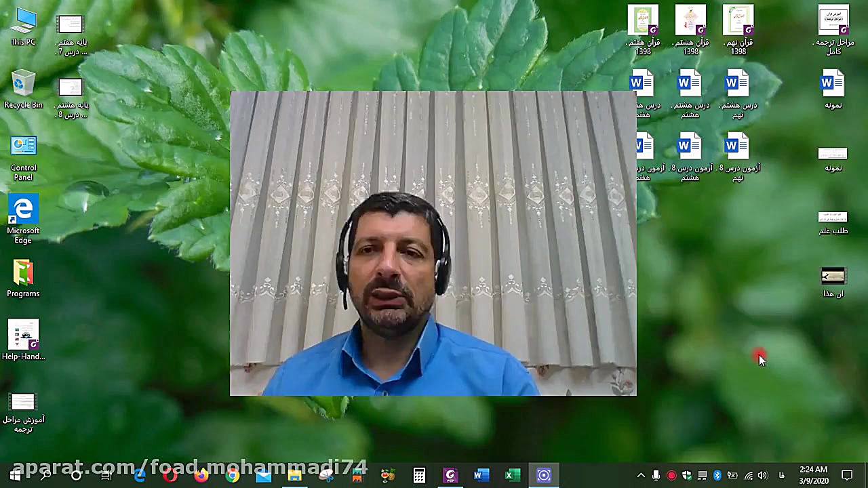Screen dimensions: 868x488
Task: Launch Microsoft Edge from the desktop
Action: click(x=23, y=208)
